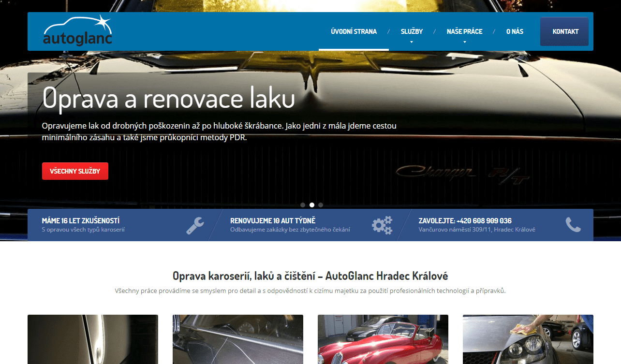Click the Oprava karoserií, laků a čištění heading
The height and width of the screenshot is (364, 621).
point(310,276)
